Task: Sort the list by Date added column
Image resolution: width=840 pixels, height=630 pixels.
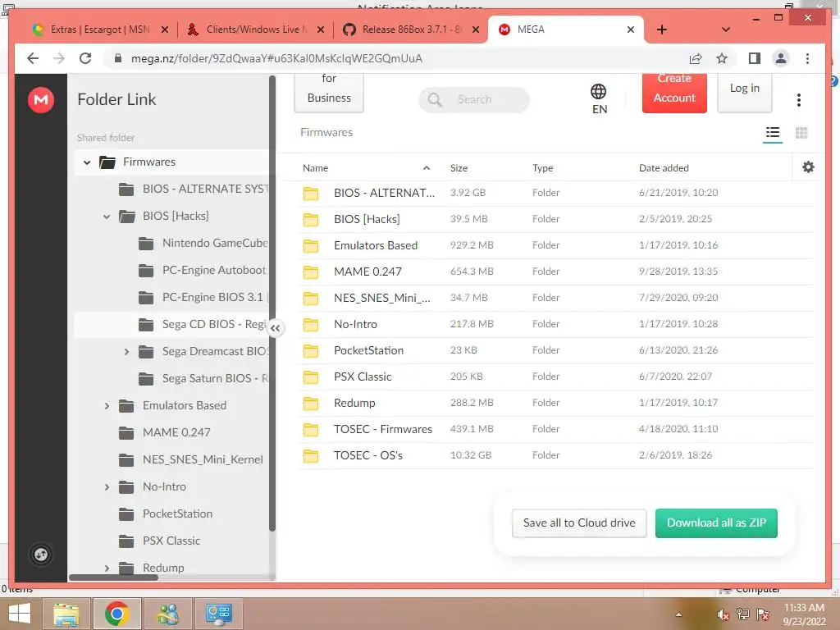Action: (x=663, y=167)
